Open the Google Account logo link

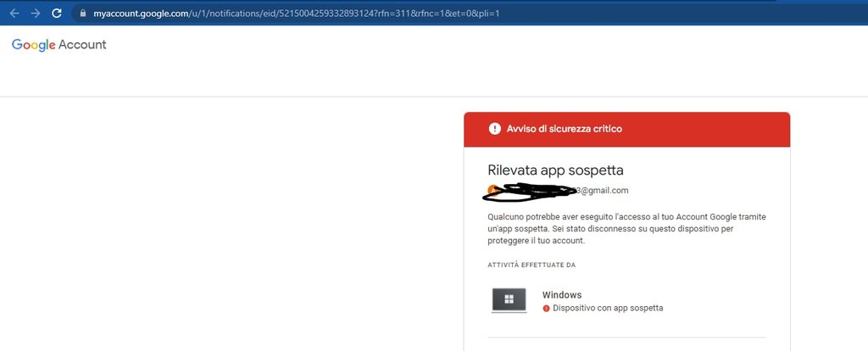58,45
